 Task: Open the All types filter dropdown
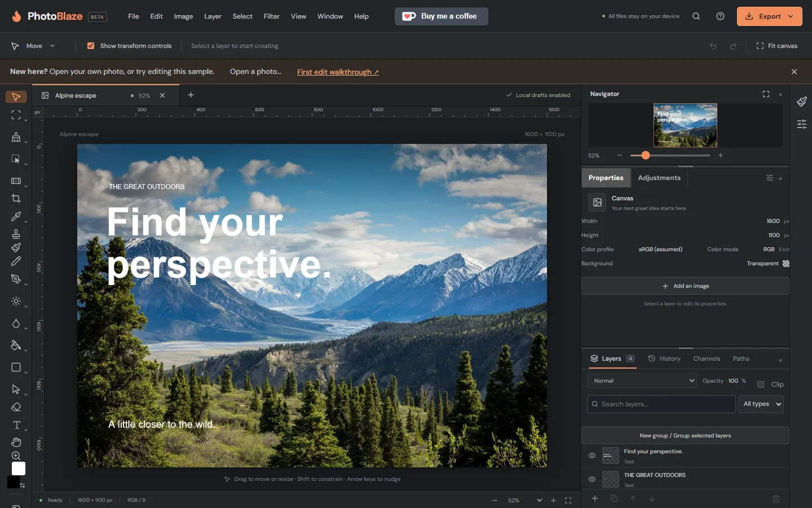point(761,404)
